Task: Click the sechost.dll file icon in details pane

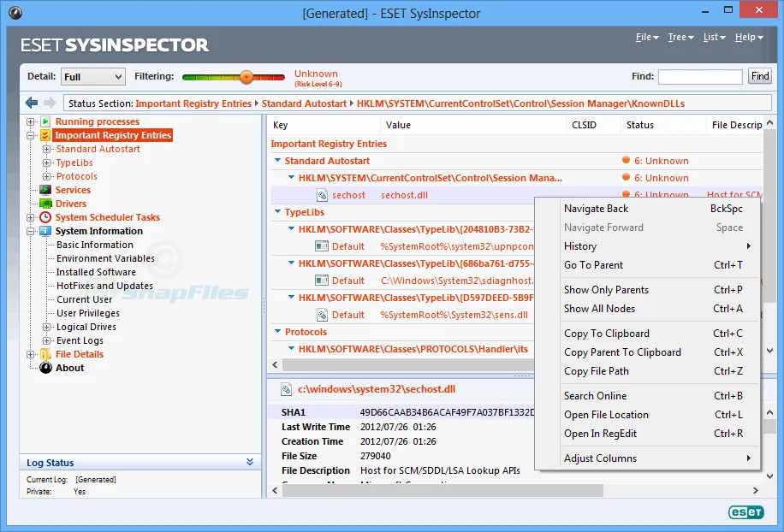Action: [x=286, y=389]
